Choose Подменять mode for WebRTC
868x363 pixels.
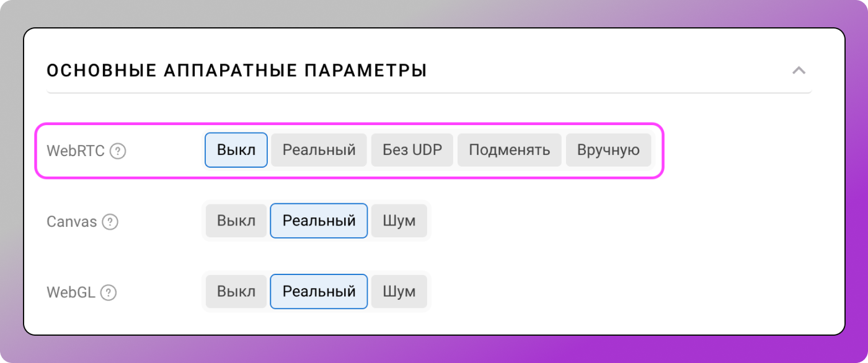[x=509, y=150]
